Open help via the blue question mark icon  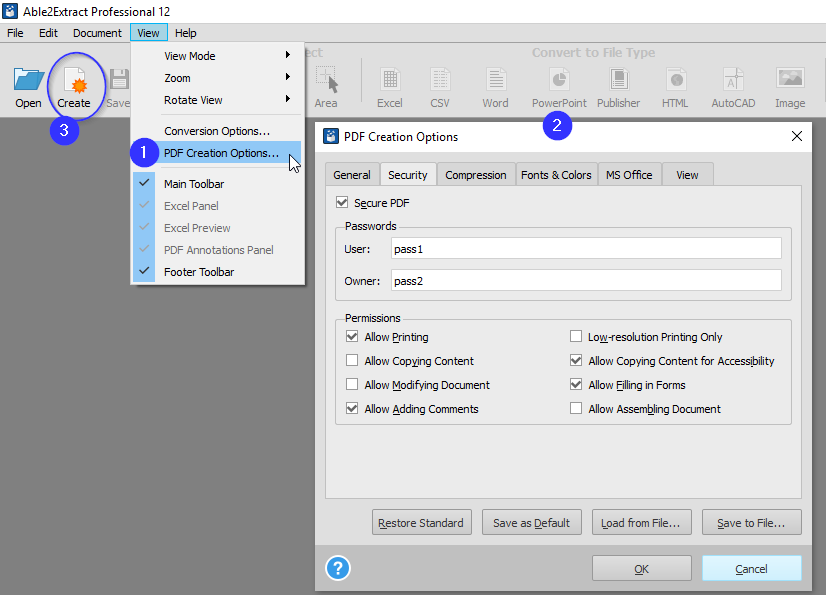(338, 568)
